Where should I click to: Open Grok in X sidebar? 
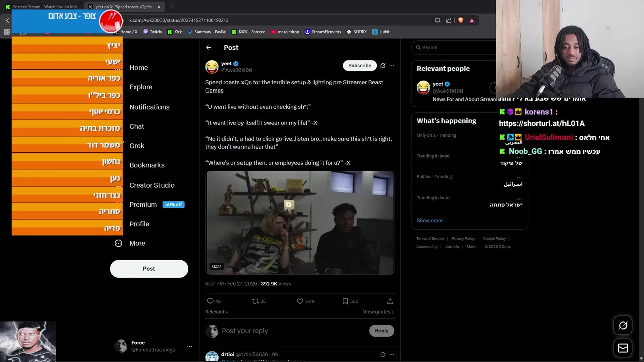coord(137,146)
